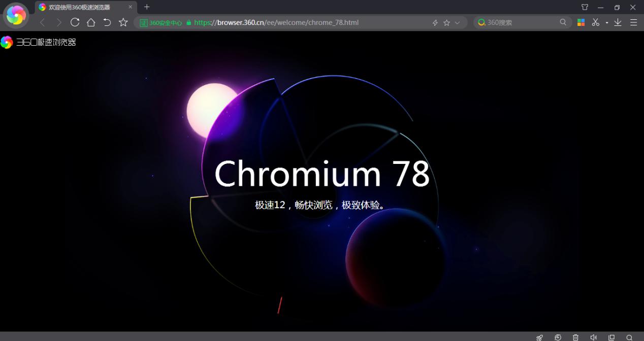Mute the tab audio with the speaker icon

tap(593, 337)
